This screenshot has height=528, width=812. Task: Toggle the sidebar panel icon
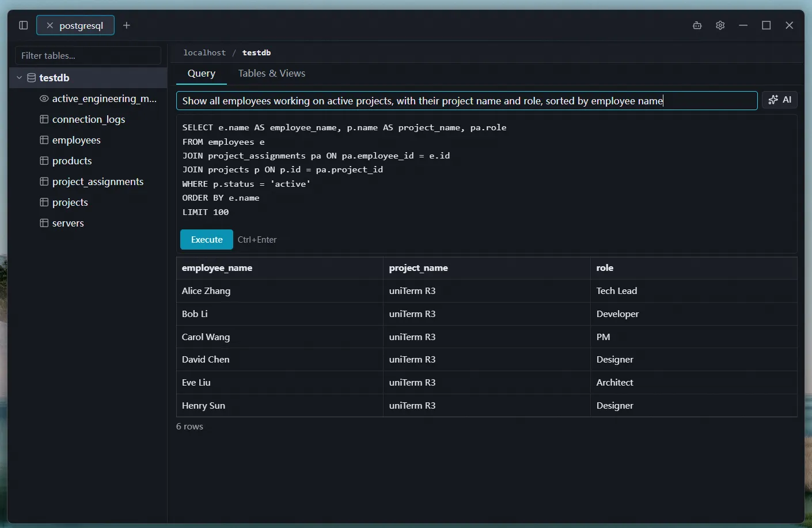tap(23, 25)
